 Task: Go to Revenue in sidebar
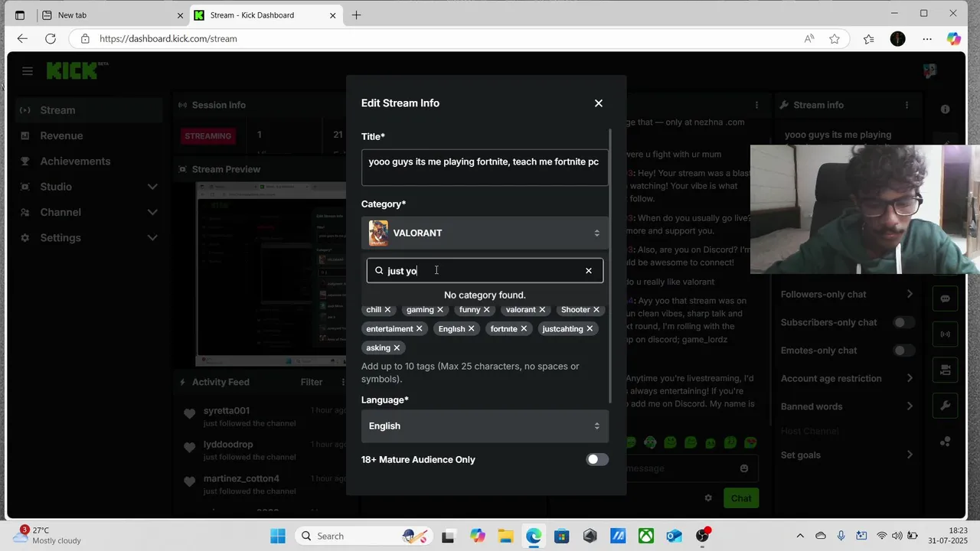89,135
